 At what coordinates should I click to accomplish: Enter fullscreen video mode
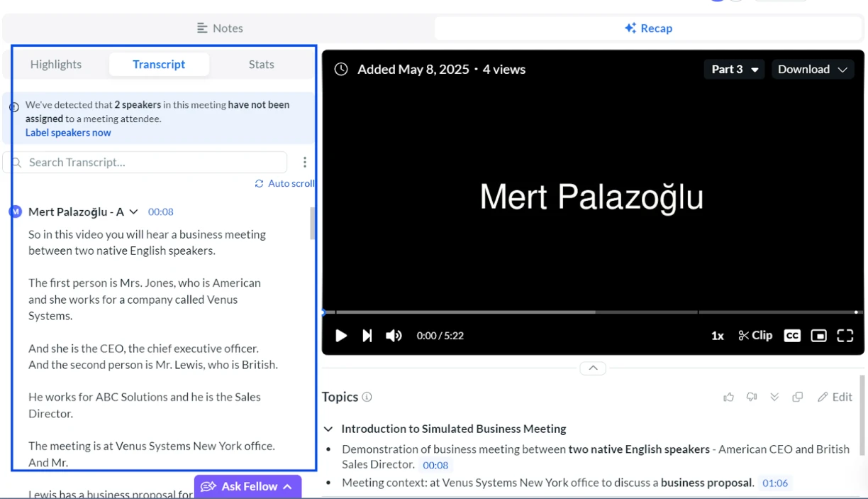[x=845, y=336]
